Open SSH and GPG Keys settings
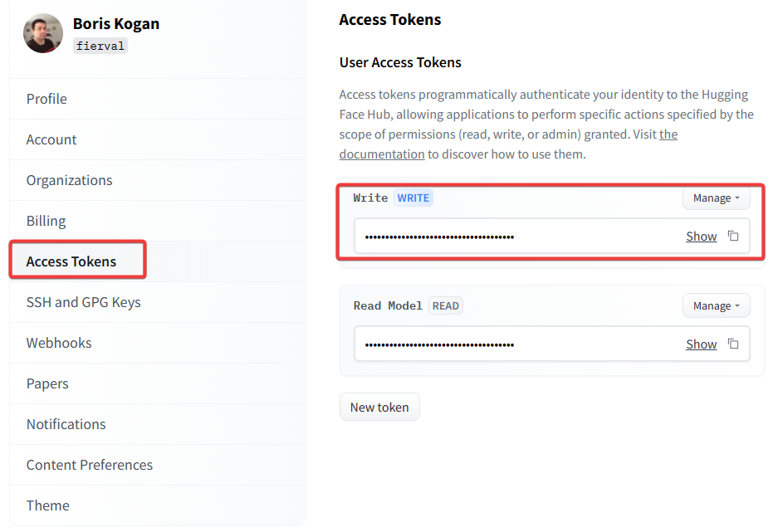Screen dimensions: 778x532 (x=83, y=302)
